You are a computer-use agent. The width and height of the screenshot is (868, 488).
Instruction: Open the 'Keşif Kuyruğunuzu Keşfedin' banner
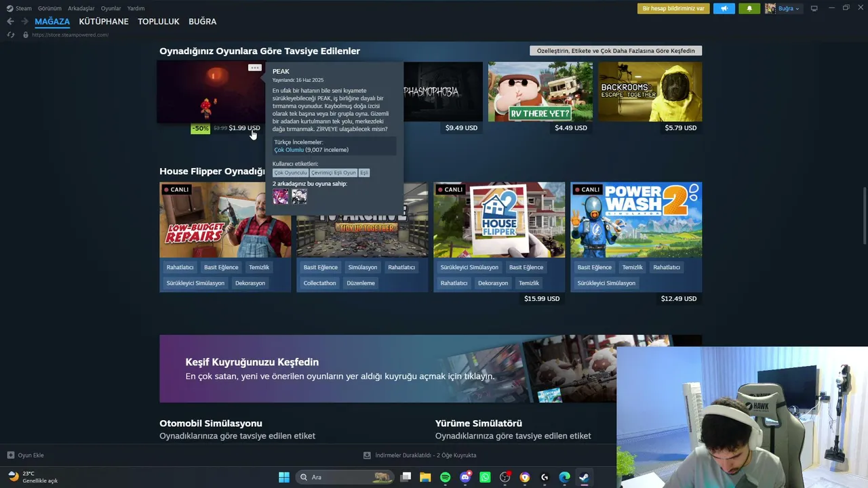pos(431,369)
